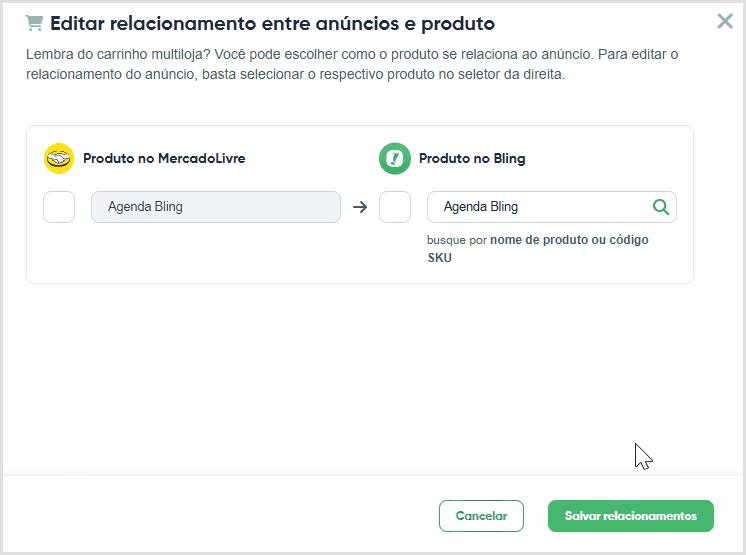
Task: Focus the Bling product search field
Action: point(552,207)
